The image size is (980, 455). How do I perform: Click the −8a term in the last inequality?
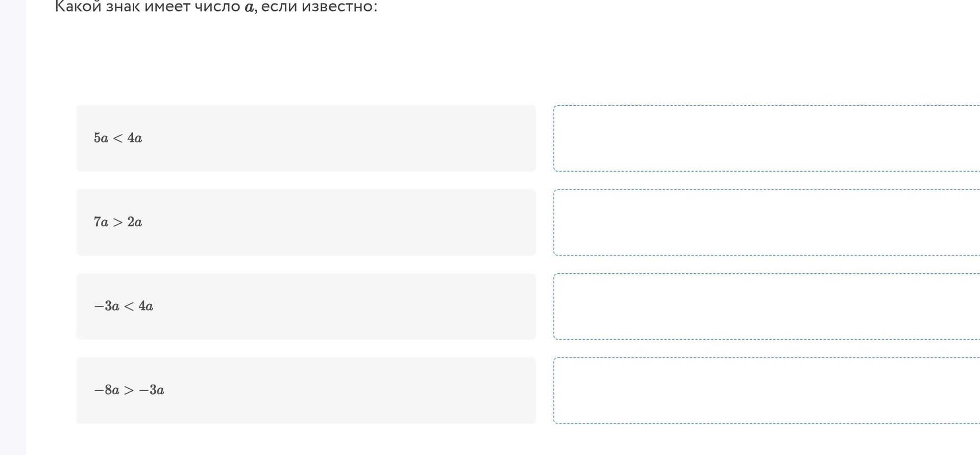(x=107, y=390)
